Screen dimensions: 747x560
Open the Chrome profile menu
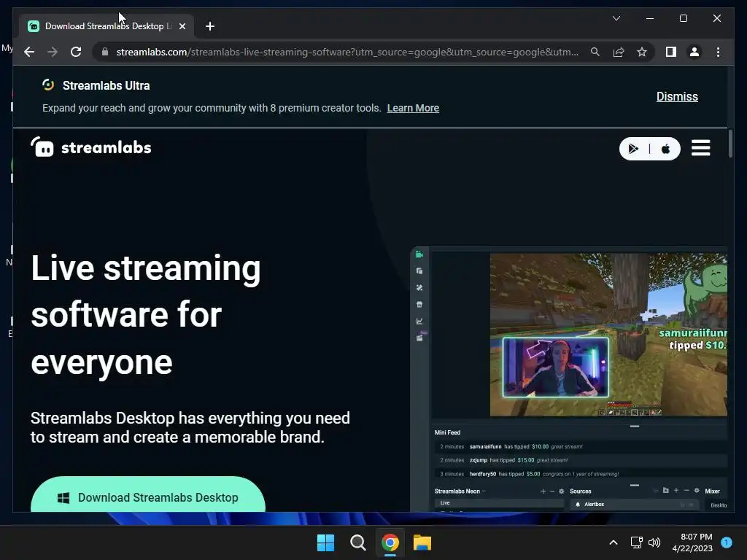click(x=694, y=52)
